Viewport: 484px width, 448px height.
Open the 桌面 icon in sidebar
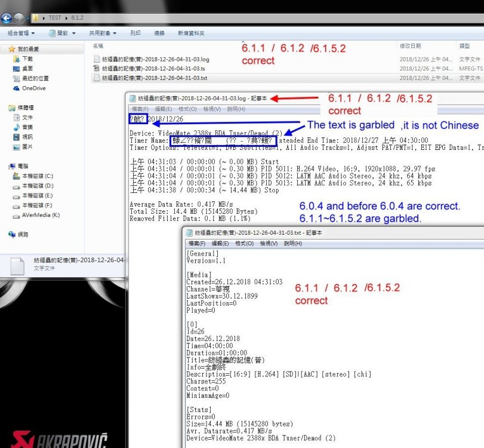pos(17,69)
